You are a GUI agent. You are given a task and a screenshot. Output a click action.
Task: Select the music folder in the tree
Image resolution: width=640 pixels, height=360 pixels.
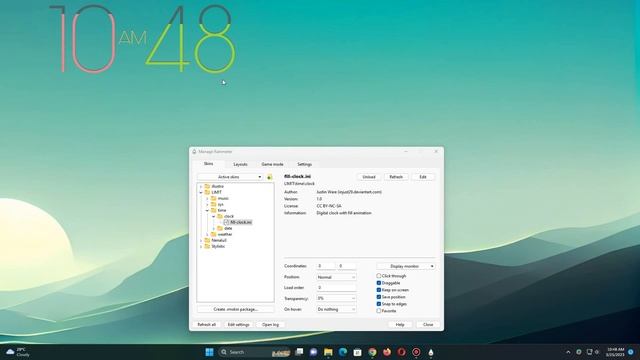tap(220, 198)
